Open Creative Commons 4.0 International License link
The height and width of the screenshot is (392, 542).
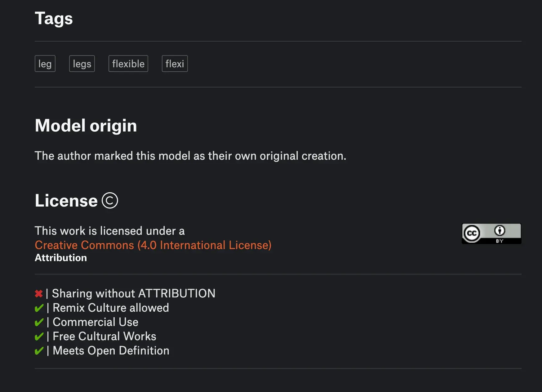click(153, 245)
